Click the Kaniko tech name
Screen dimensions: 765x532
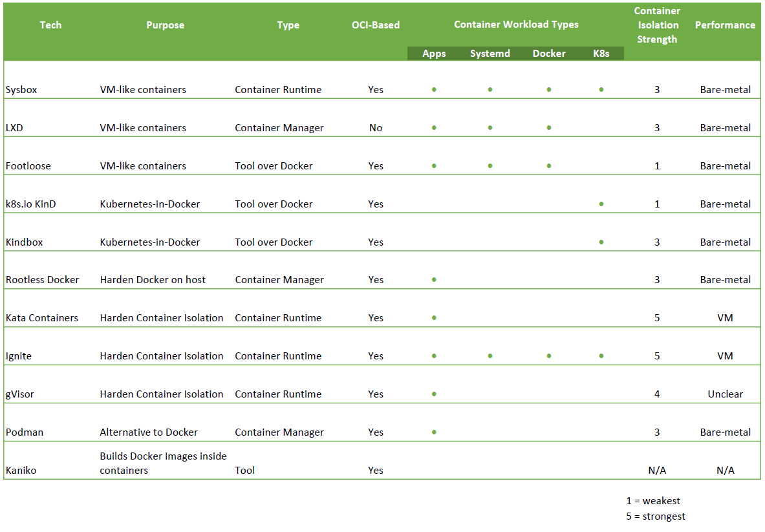[x=21, y=471]
